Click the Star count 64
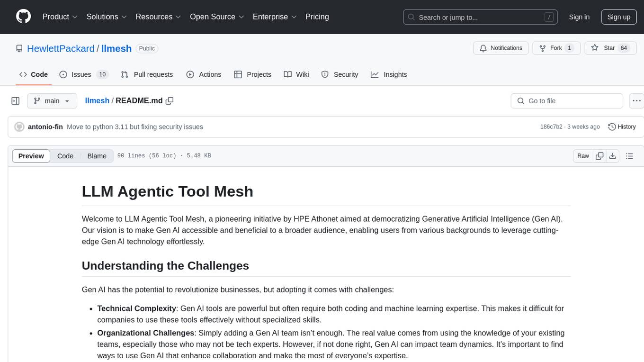Image resolution: width=644 pixels, height=362 pixels. 624,48
